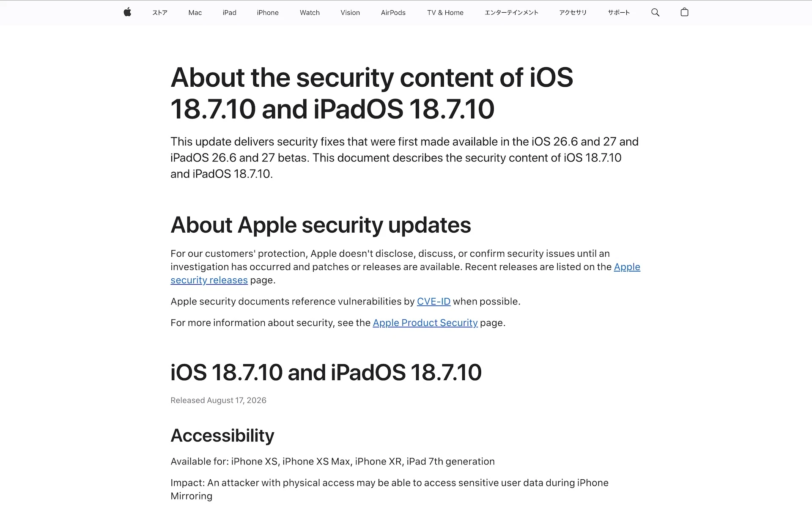The image size is (812, 508).
Task: Open the shopping bag icon
Action: [x=684, y=12]
